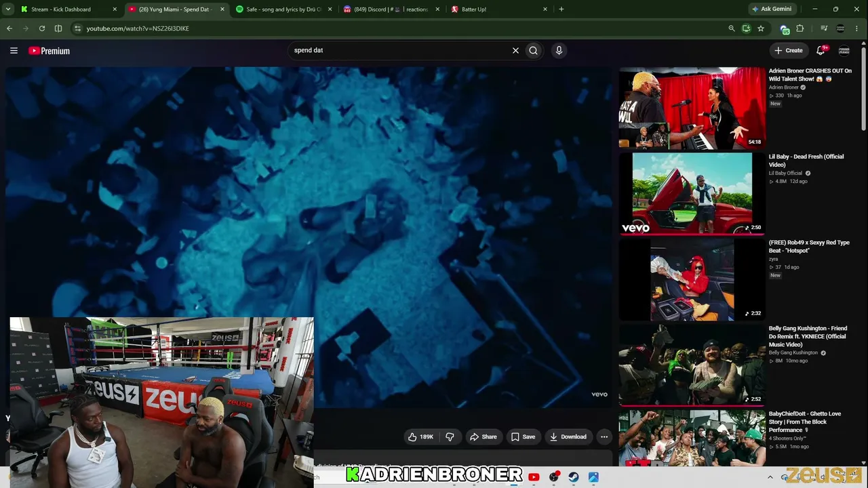
Task: Click the YouTube search field
Action: click(400, 50)
